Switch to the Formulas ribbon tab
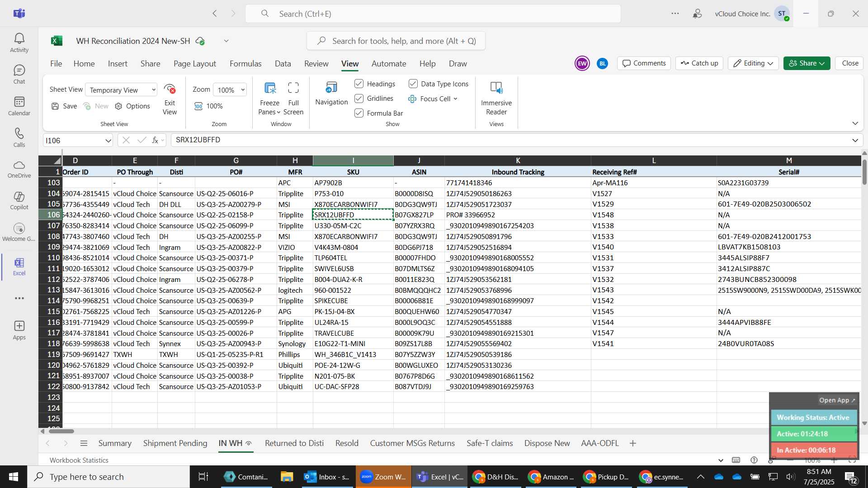Image resolution: width=868 pixels, height=488 pixels. coord(245,64)
